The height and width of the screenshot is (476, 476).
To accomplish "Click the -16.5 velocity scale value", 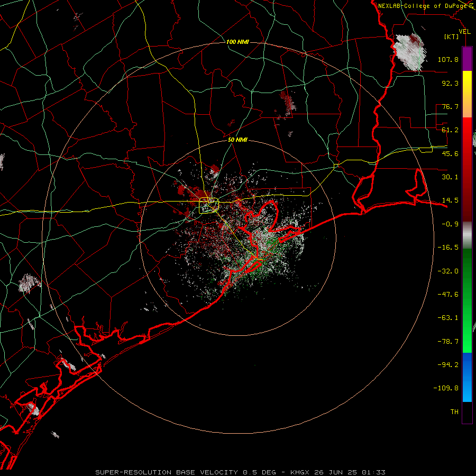I will pyautogui.click(x=448, y=248).
